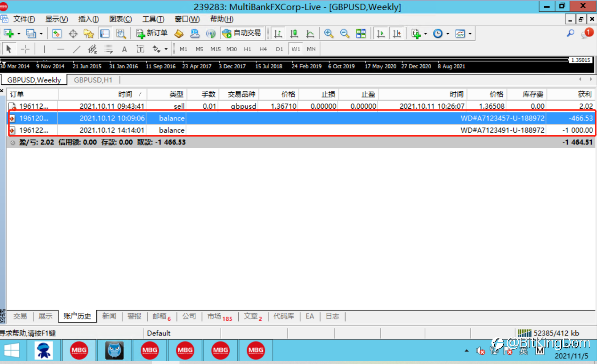Switch to the 交易 terminal tab
The image size is (597, 364).
tap(20, 316)
